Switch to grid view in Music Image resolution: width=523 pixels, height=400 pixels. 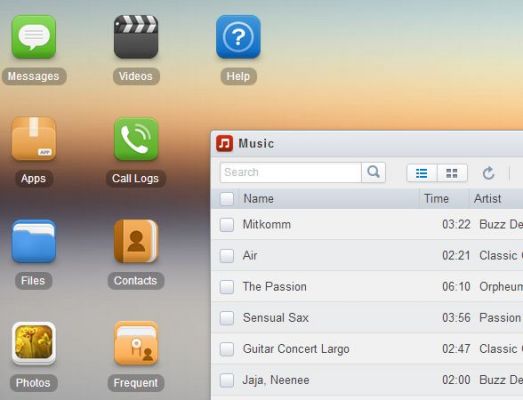pos(452,173)
